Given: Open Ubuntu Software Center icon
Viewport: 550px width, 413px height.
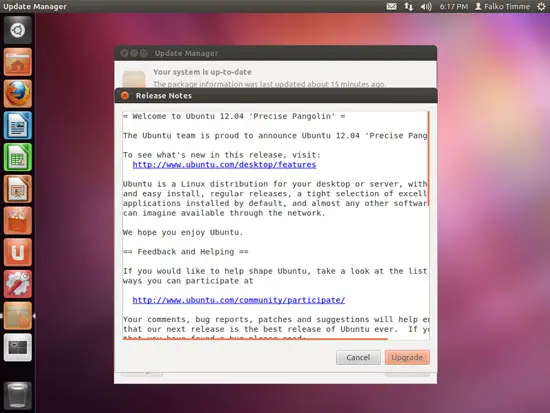Looking at the screenshot, I should [18, 220].
